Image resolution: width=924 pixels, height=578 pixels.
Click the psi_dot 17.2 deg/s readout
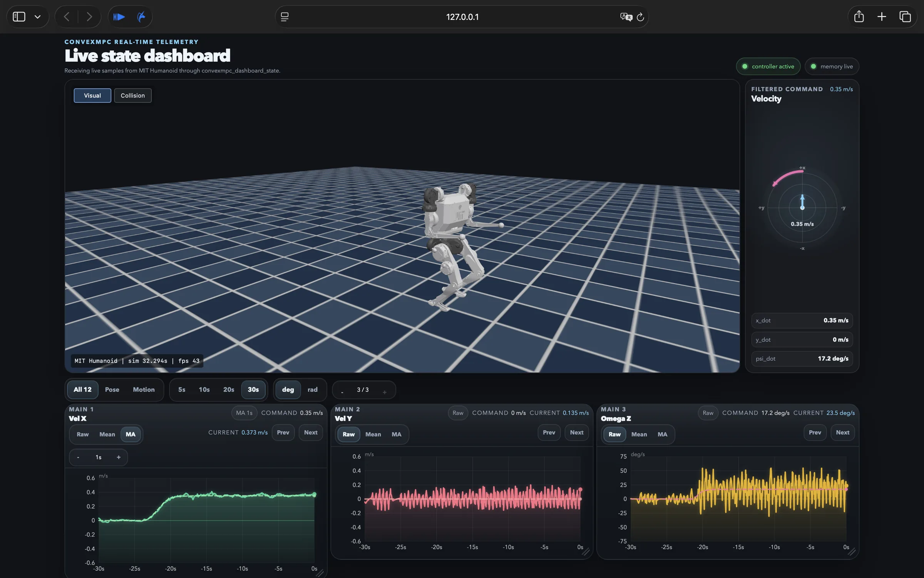coord(802,359)
